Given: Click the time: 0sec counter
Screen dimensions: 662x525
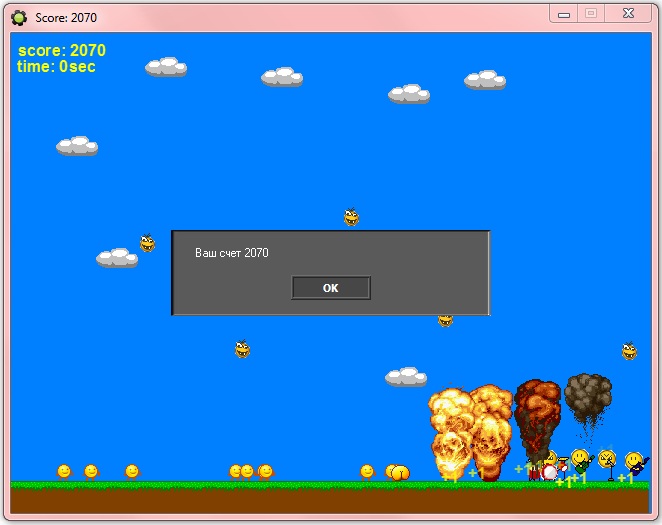Looking at the screenshot, I should click(57, 66).
